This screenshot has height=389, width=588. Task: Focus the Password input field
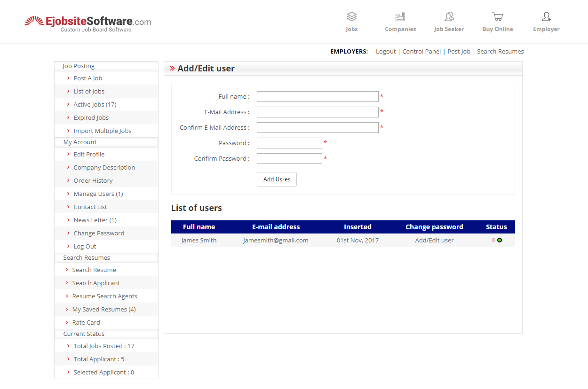(x=289, y=143)
